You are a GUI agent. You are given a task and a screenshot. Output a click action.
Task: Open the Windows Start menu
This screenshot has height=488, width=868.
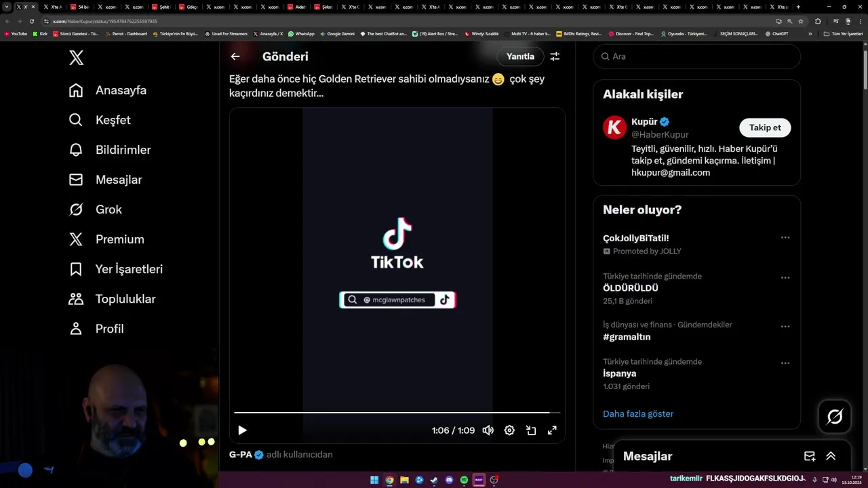[374, 480]
